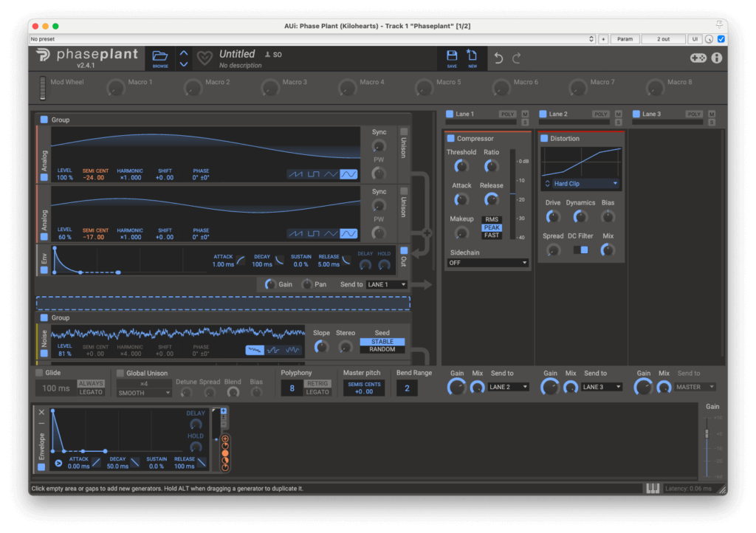Toggle the first Group enable checkbox
This screenshot has height=533, width=756.
coord(44,120)
